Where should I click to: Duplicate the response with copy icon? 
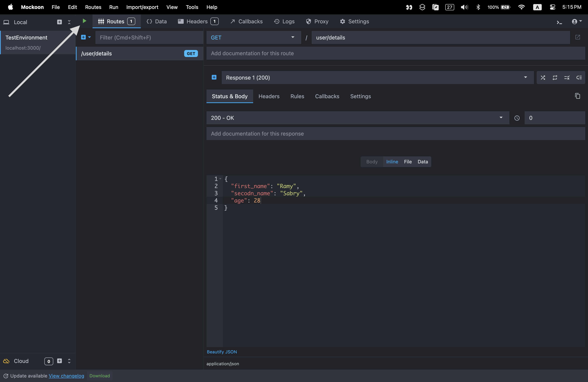point(577,96)
